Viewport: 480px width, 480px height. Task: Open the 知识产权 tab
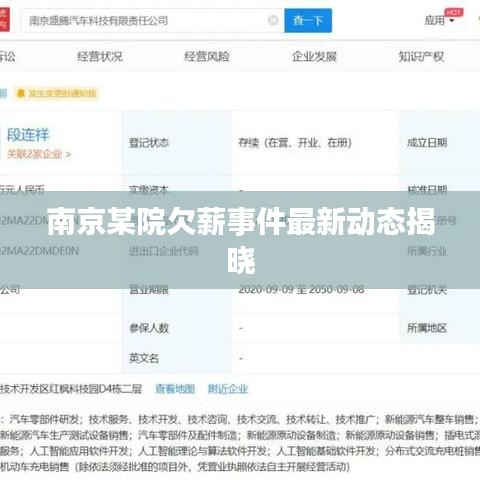[421, 57]
